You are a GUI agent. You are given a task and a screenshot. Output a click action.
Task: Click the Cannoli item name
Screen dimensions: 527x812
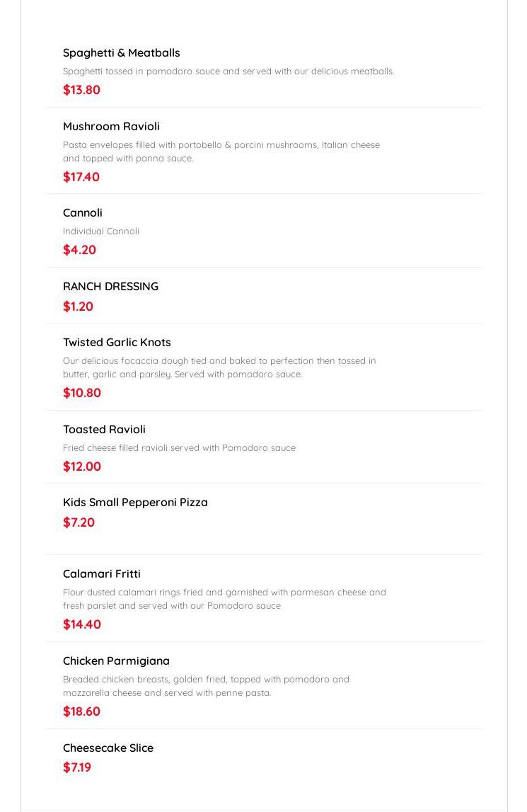pyautogui.click(x=83, y=213)
